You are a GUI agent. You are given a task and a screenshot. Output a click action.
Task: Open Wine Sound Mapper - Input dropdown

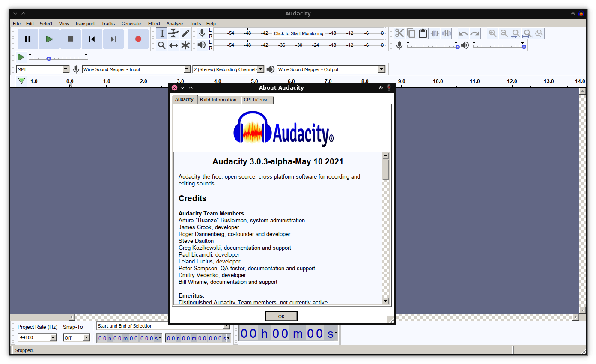tap(187, 69)
